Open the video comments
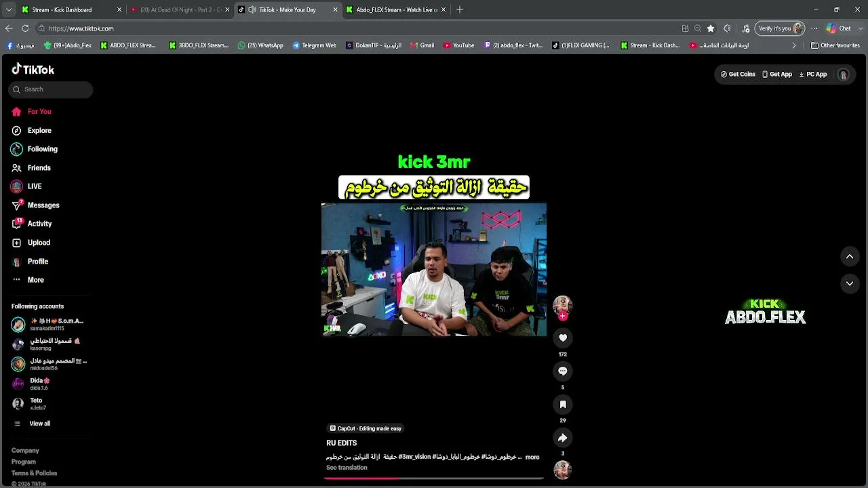Screen dimensions: 868x488 [x=562, y=371]
